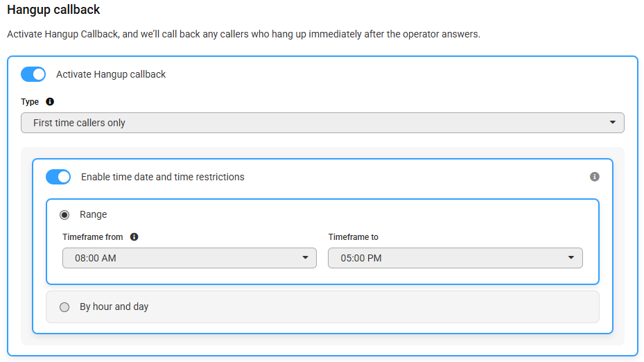Disable the date and time restrictions switch

[x=58, y=177]
